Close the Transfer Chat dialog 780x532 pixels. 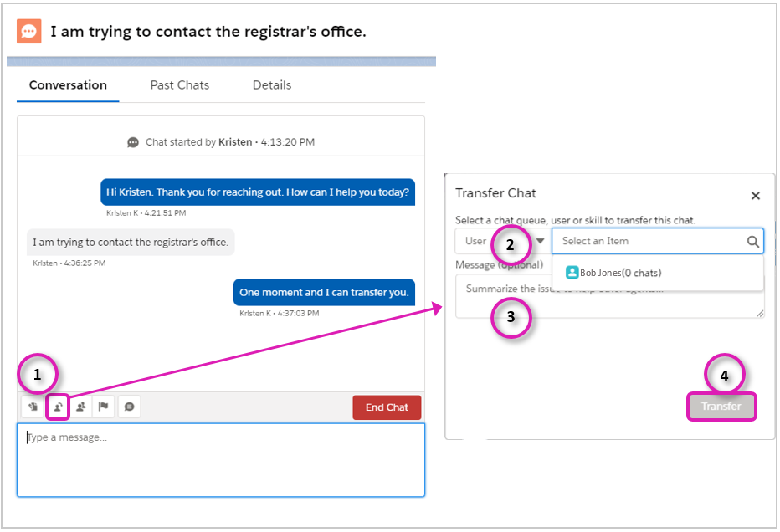[755, 196]
